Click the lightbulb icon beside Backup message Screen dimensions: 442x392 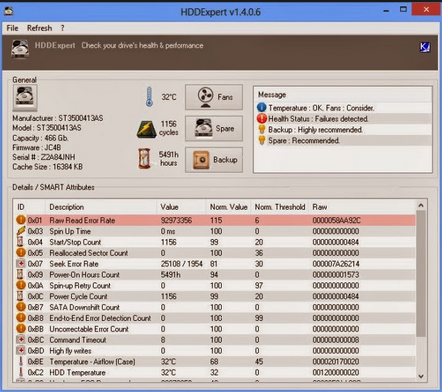point(262,129)
